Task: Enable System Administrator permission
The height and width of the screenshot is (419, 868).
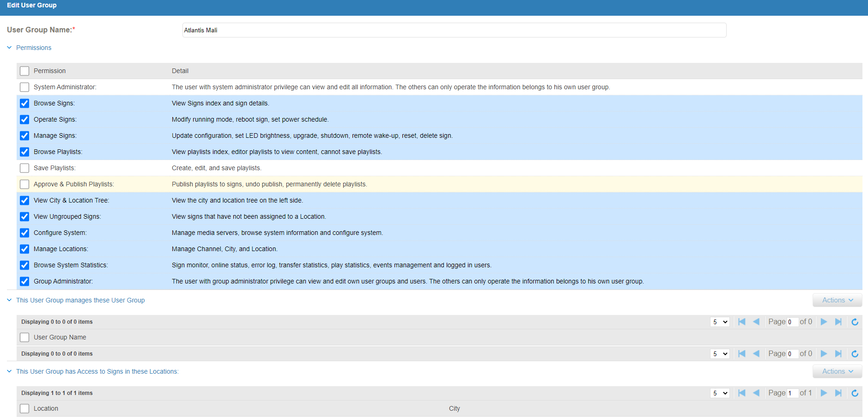Action: coord(24,87)
